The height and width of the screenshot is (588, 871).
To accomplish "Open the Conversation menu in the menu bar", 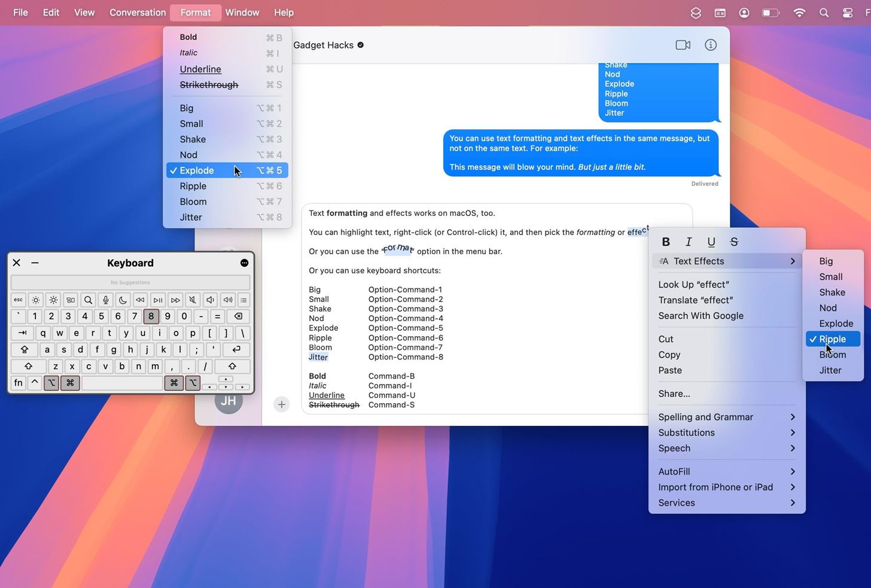I will tap(138, 13).
